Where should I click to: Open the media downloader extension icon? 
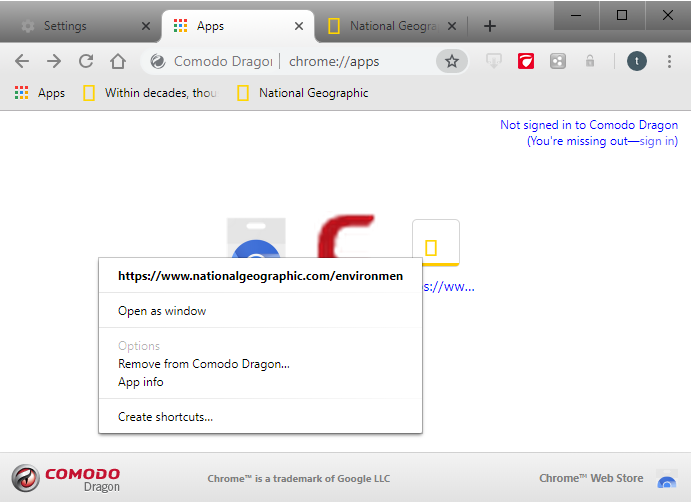494,61
